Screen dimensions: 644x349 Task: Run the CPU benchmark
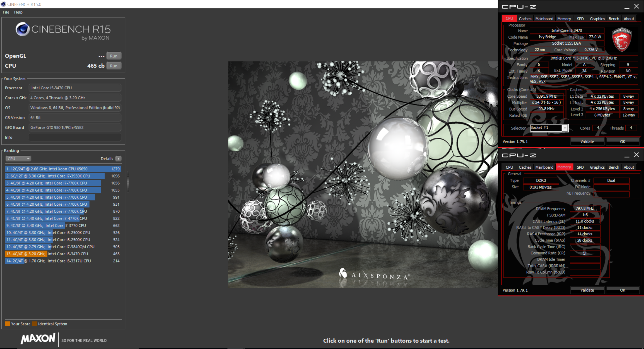(114, 66)
